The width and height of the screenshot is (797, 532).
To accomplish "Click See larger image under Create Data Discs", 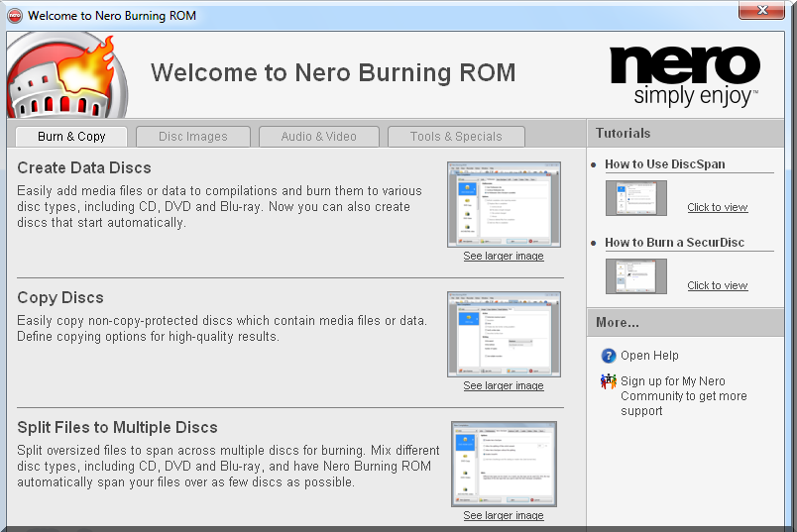I will (504, 256).
